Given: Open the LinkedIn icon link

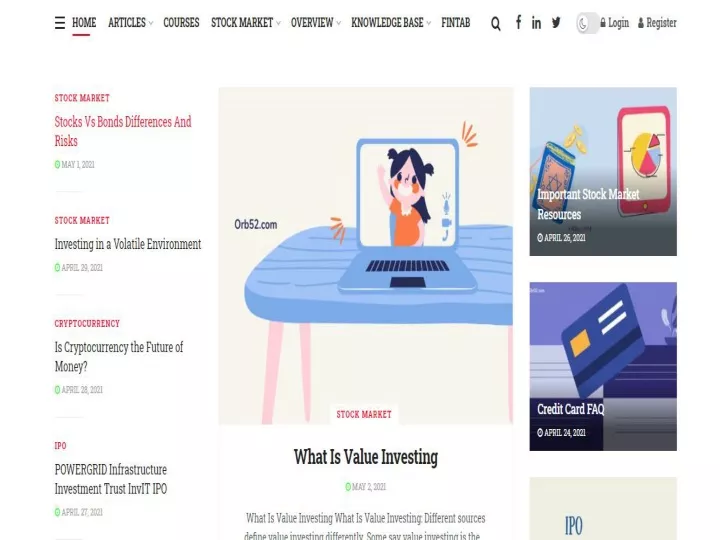Looking at the screenshot, I should click(x=536, y=22).
